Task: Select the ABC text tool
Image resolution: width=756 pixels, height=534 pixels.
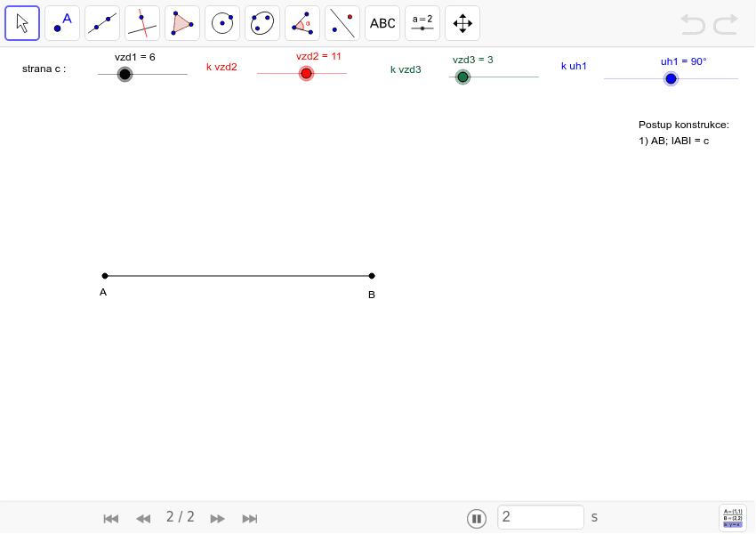Action: (x=382, y=23)
